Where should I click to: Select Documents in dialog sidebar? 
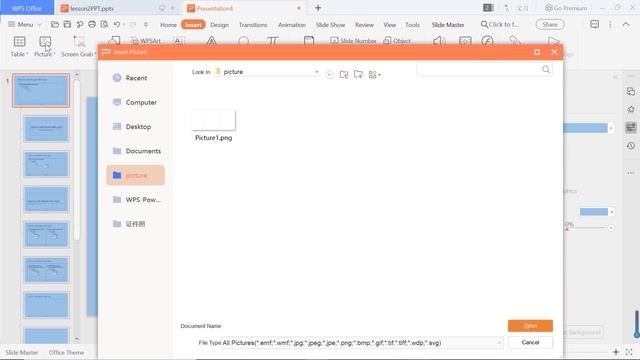coord(136,151)
